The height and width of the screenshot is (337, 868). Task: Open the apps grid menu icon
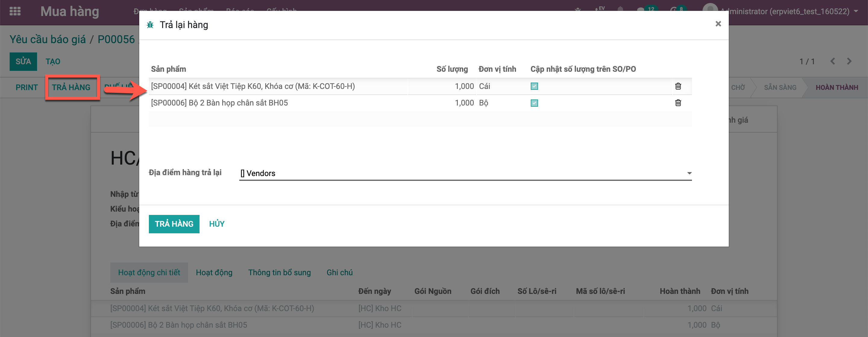coord(15,11)
